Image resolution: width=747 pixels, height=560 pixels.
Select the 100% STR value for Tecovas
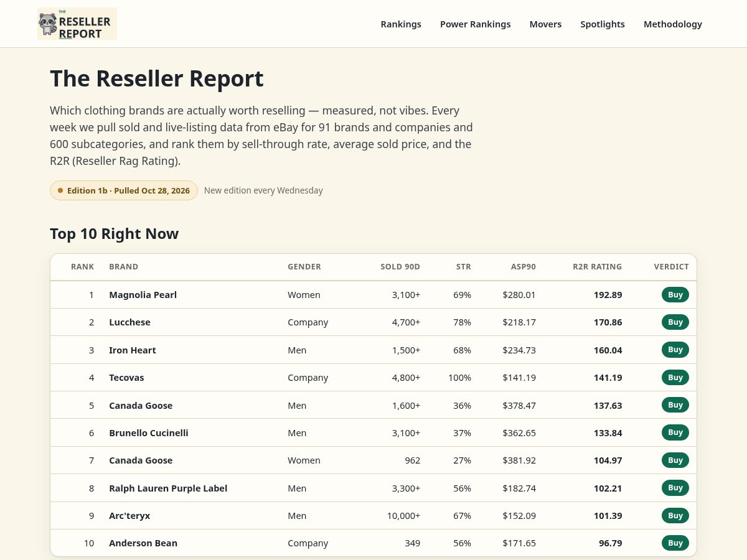click(x=459, y=378)
